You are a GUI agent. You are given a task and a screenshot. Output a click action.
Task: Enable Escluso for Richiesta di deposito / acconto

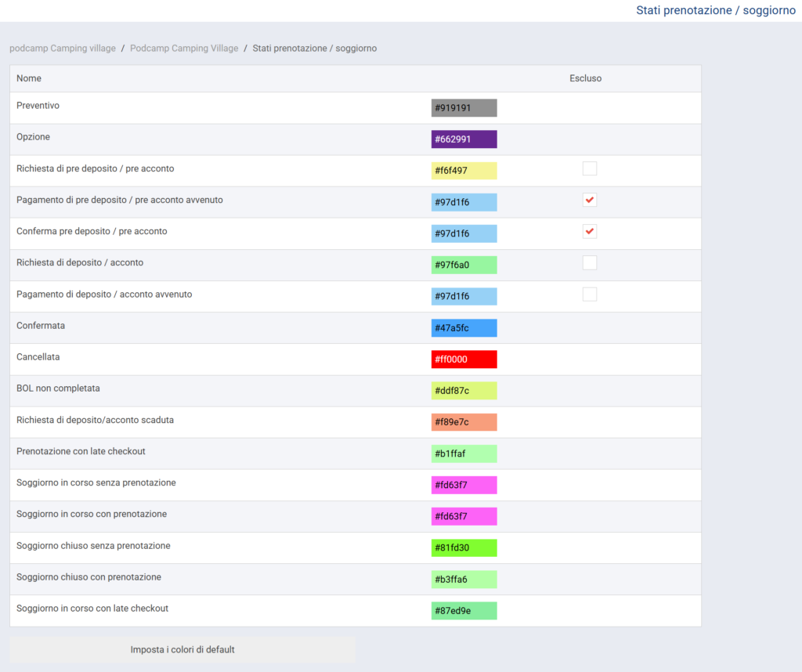tap(590, 263)
